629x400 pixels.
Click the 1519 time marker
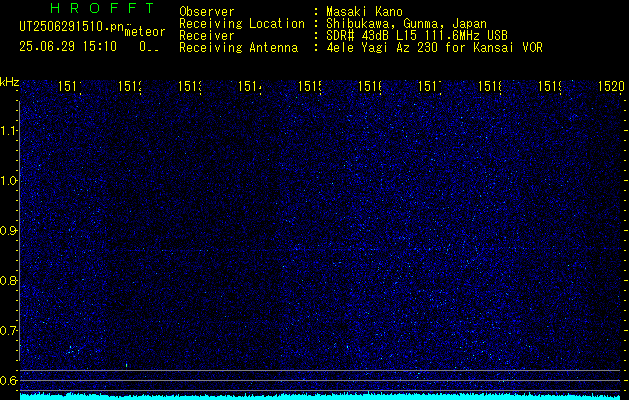(x=550, y=86)
